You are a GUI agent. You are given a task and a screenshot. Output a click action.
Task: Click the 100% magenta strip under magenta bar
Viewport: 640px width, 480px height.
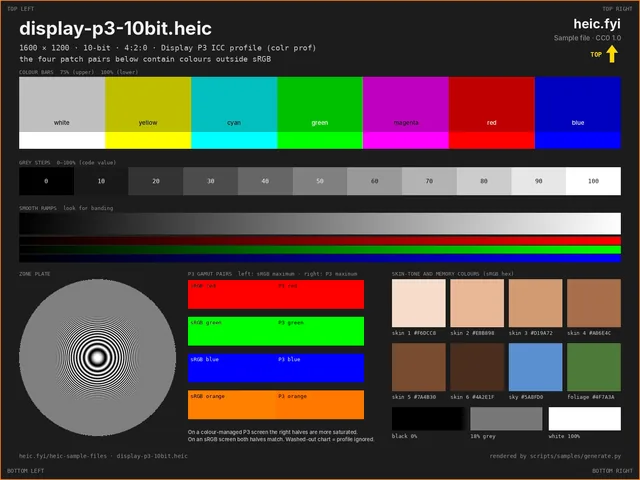(406, 140)
